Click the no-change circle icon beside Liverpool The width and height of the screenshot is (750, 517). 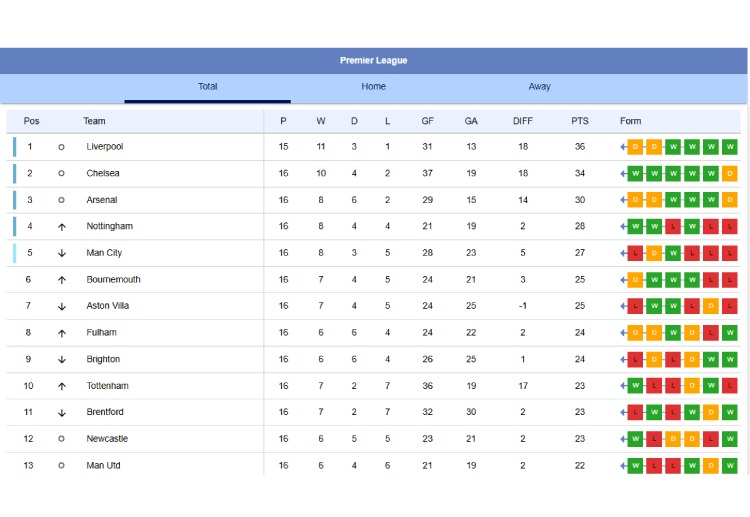pos(62,147)
